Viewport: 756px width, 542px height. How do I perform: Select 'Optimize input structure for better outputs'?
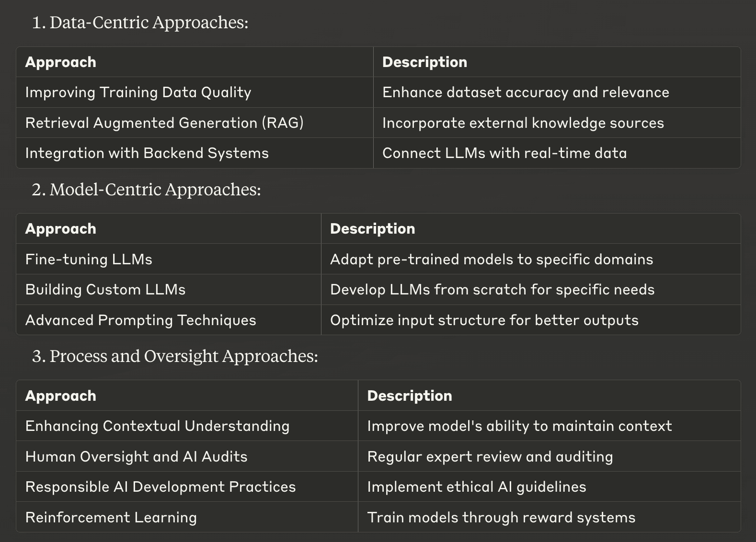pyautogui.click(x=484, y=320)
